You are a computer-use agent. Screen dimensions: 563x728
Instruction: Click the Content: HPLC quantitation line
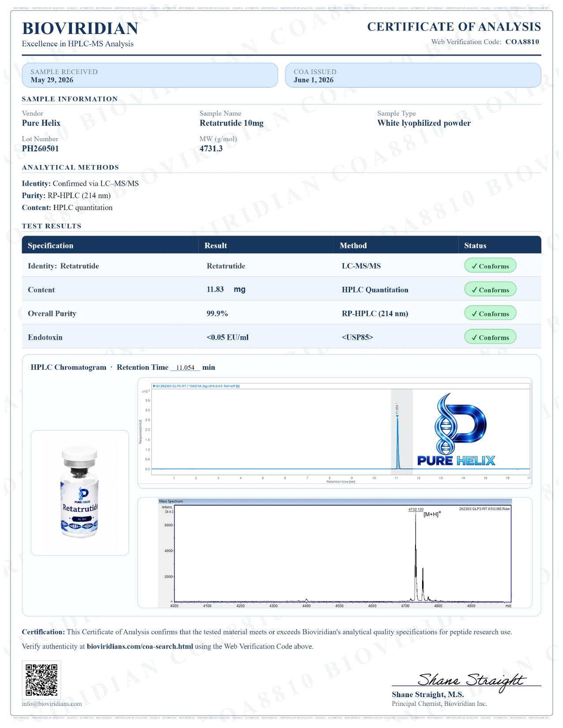tap(67, 207)
